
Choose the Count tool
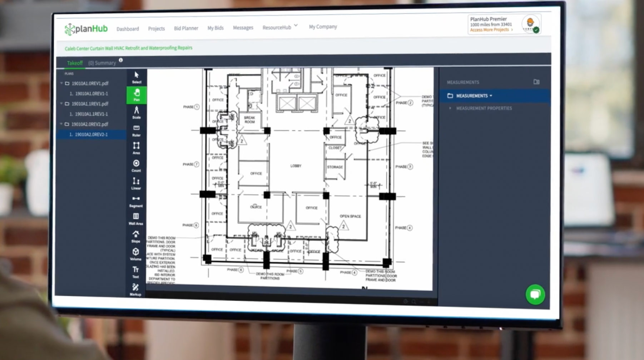coord(136,166)
